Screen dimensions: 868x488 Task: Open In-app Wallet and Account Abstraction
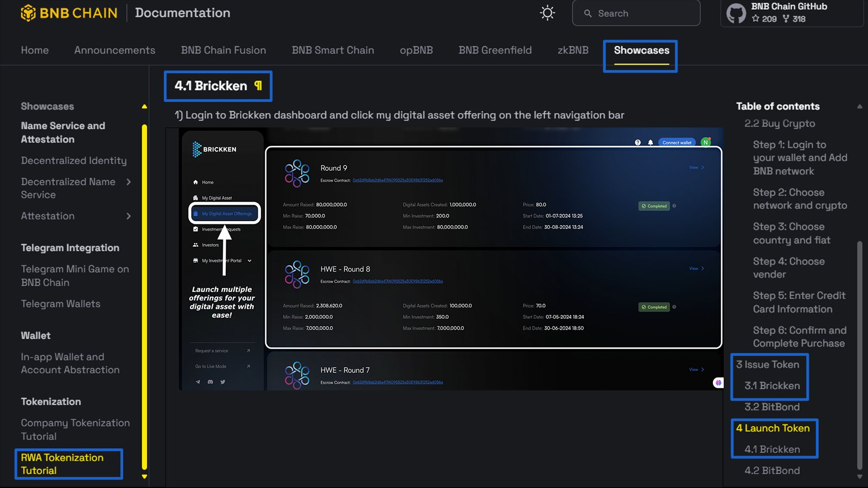[x=70, y=363]
